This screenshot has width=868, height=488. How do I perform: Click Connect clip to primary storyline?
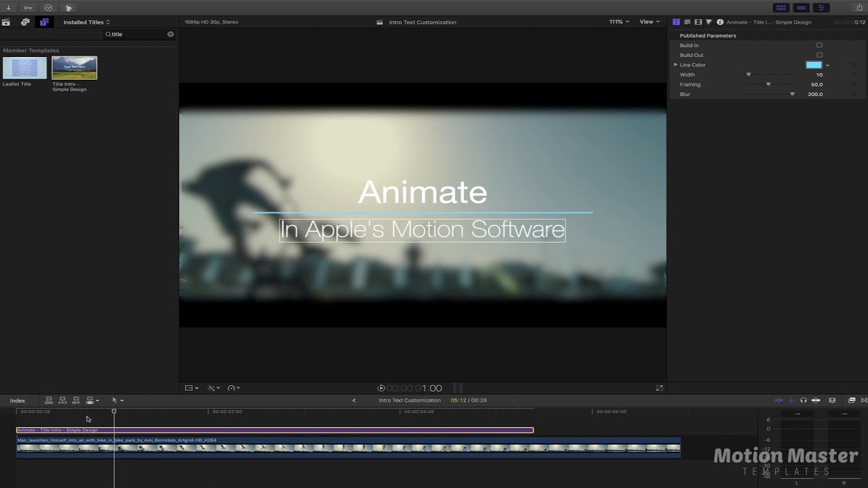pos(49,401)
